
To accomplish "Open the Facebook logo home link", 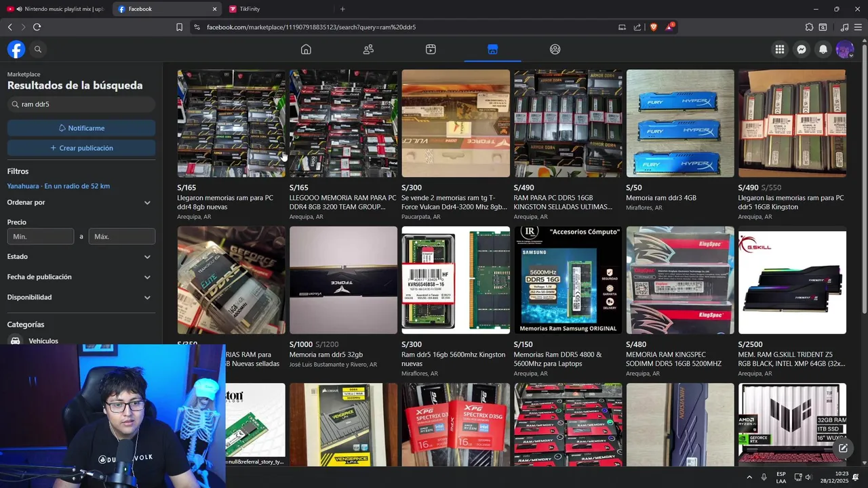I will 16,49.
